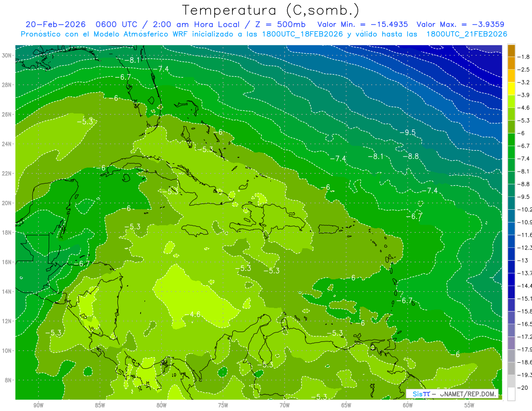
Task: Click the yellow swatch between -3.2 and -3.9
Action: tap(511, 89)
